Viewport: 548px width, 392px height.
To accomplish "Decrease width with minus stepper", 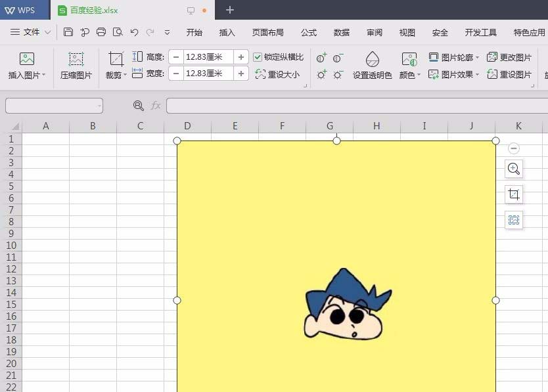I will 176,74.
